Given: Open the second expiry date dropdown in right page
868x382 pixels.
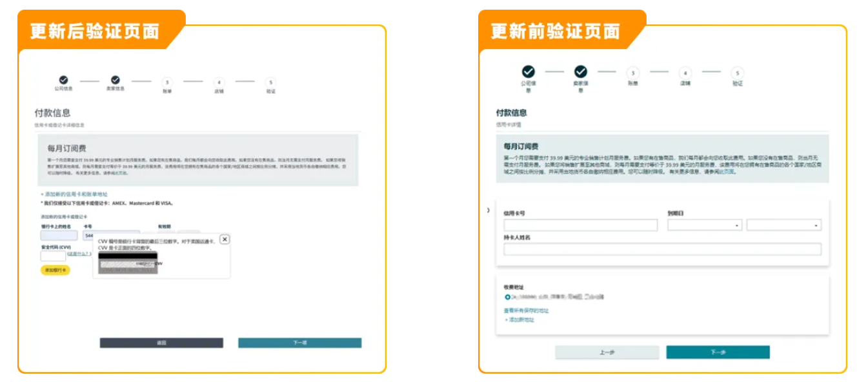Looking at the screenshot, I should 783,225.
